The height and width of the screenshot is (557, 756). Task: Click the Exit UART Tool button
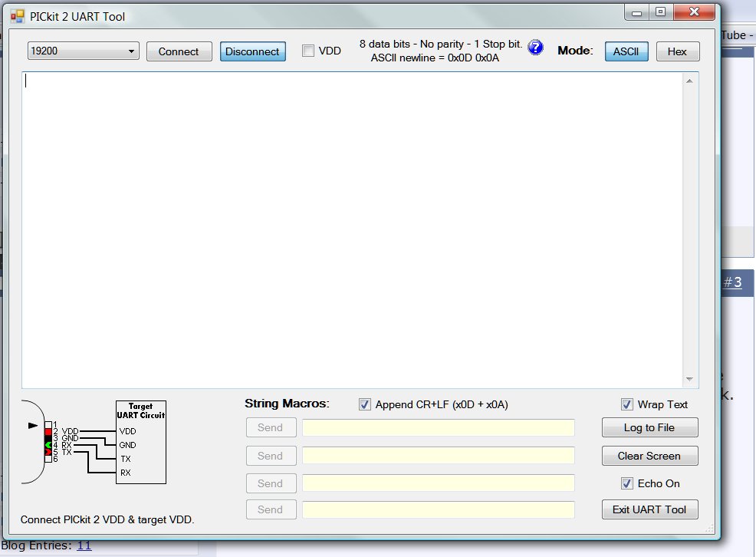649,509
